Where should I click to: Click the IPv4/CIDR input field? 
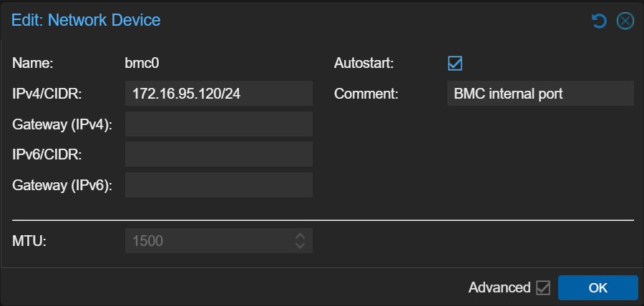click(x=219, y=94)
